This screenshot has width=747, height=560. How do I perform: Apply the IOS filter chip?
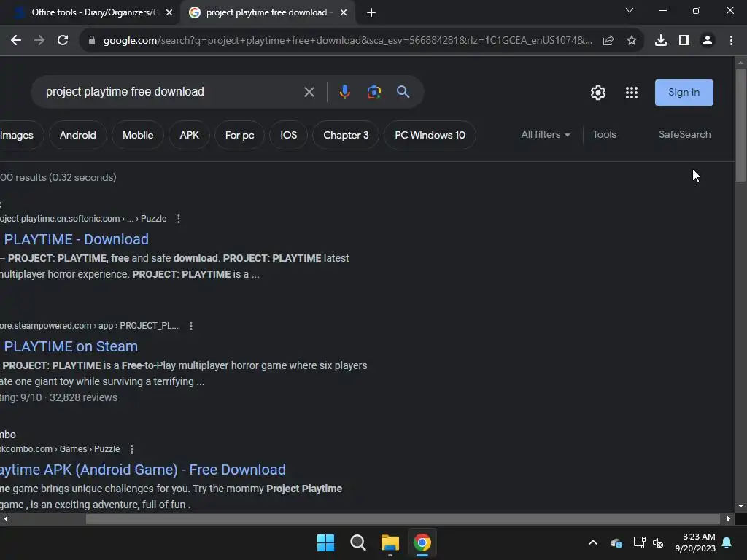pos(288,135)
